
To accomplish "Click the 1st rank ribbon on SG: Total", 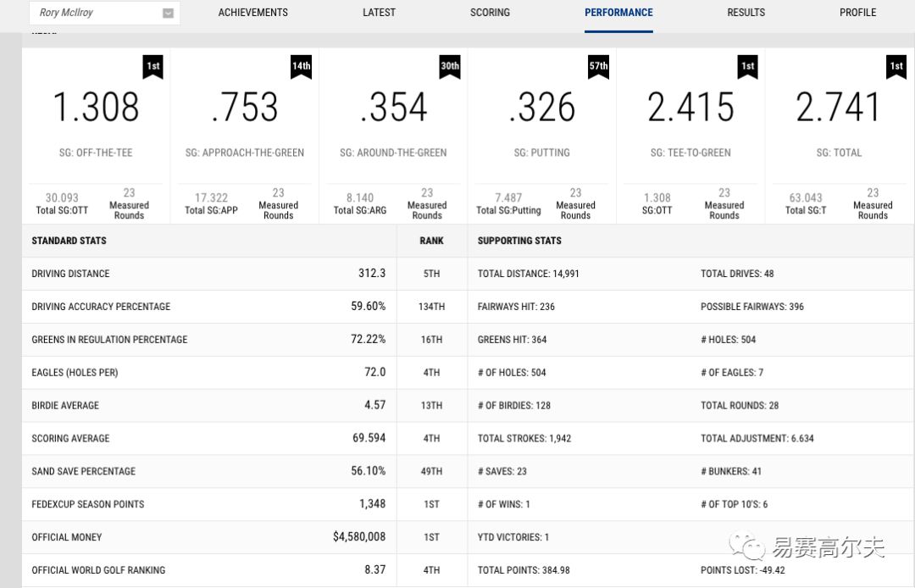I will (896, 66).
